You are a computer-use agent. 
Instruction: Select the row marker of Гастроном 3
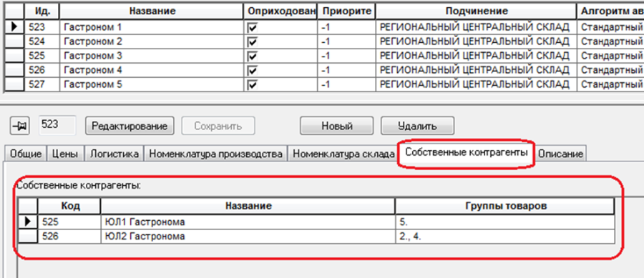[x=14, y=56]
